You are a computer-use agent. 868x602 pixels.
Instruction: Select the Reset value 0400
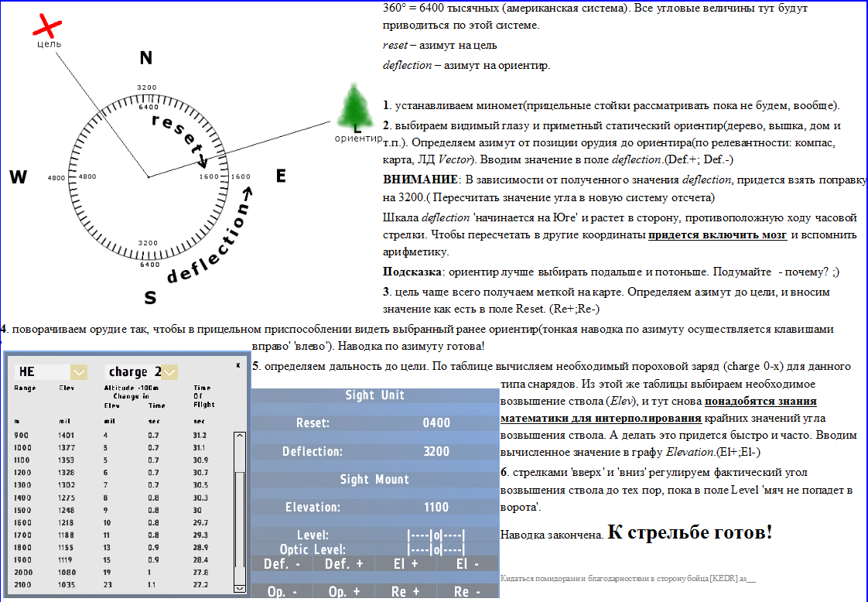436,423
